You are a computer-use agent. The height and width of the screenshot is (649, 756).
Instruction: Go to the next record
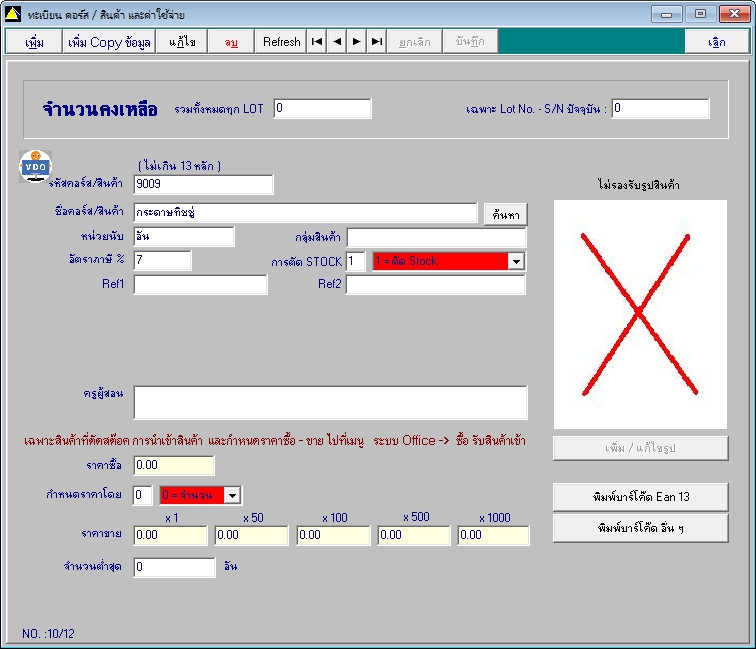(x=357, y=41)
